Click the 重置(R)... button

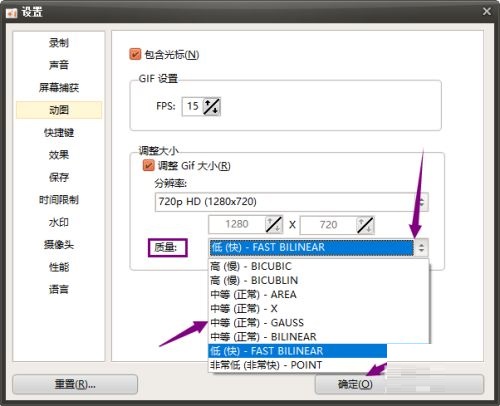[x=75, y=384]
